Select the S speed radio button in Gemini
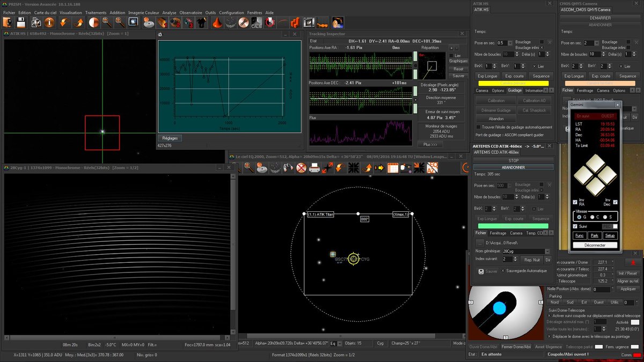The image size is (644, 362). [x=605, y=217]
